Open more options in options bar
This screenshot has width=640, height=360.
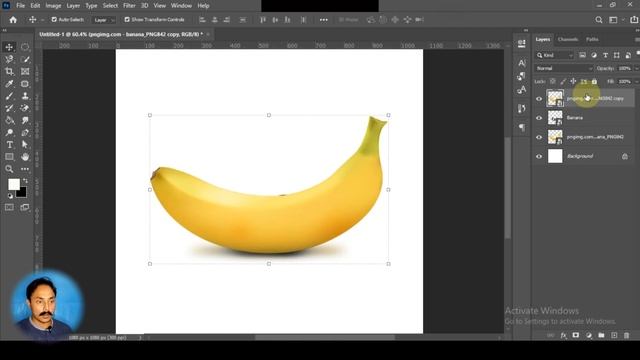pyautogui.click(x=324, y=20)
